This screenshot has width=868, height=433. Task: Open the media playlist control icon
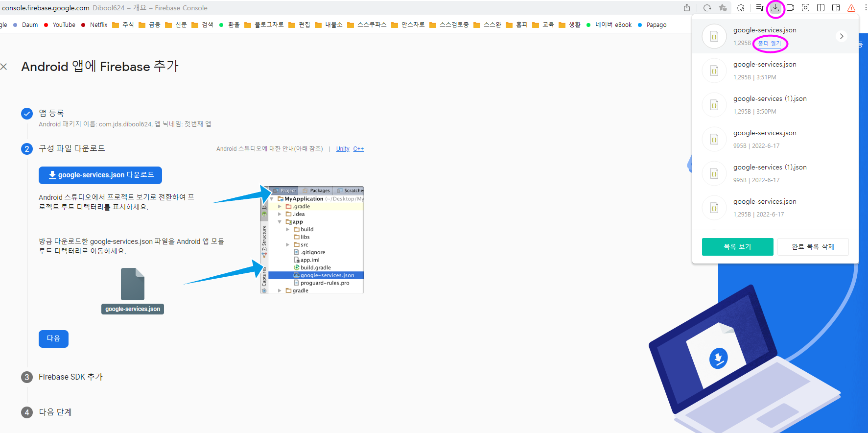[759, 8]
